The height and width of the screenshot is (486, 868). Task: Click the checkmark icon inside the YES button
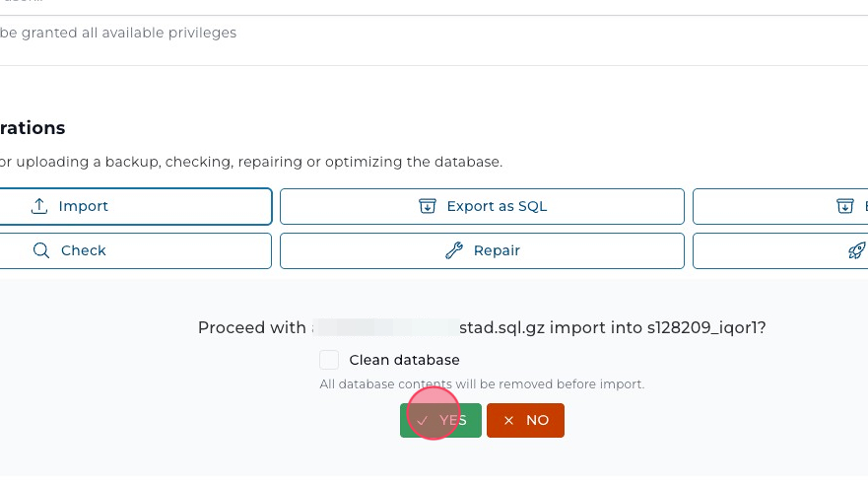(422, 420)
